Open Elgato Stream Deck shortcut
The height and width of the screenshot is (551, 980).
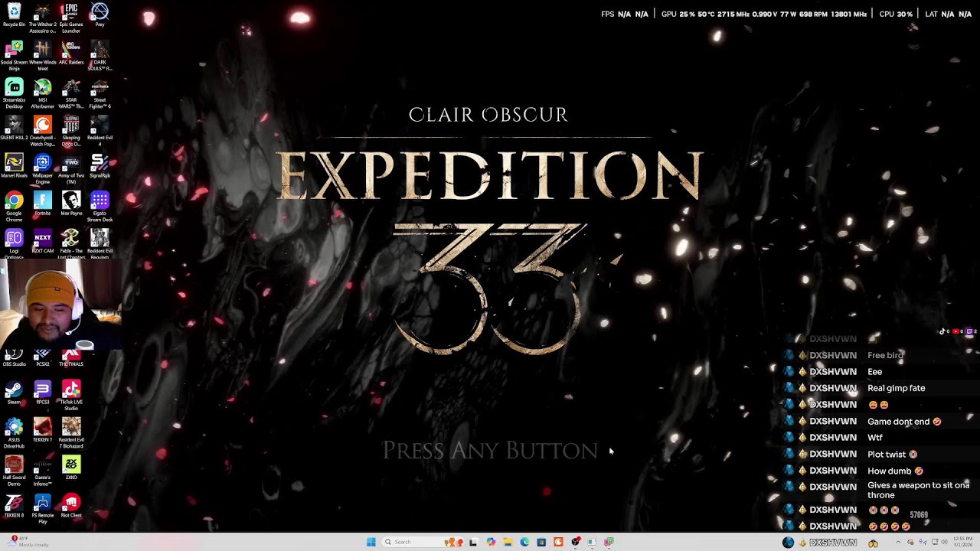[100, 207]
